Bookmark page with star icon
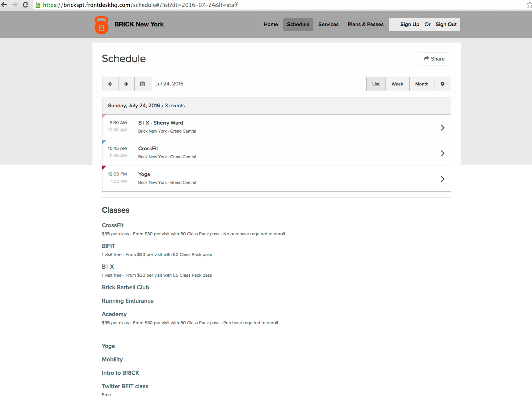 tap(529, 5)
